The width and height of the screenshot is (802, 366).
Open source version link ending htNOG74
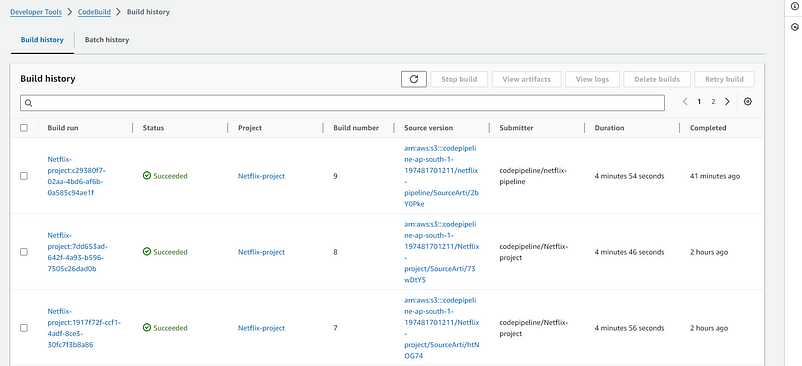(x=441, y=328)
